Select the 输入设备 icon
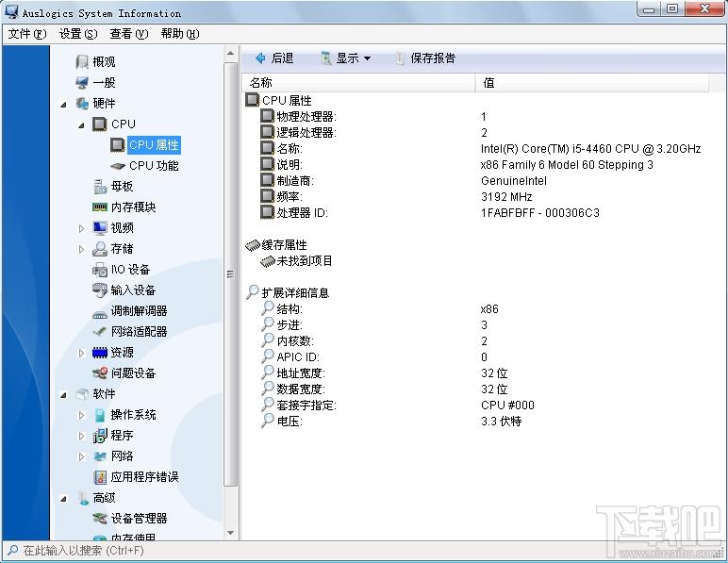The image size is (728, 563). click(100, 290)
